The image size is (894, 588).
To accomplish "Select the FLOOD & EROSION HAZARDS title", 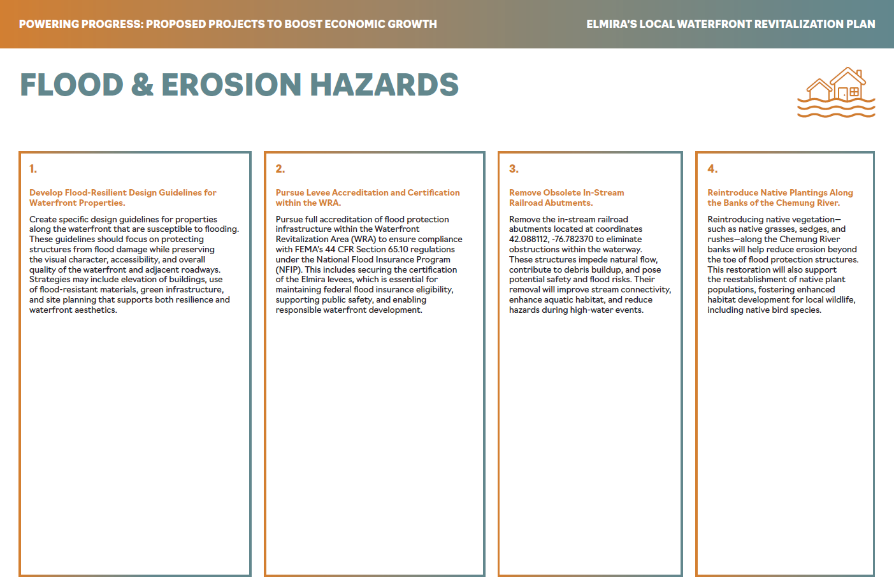I will tap(240, 85).
